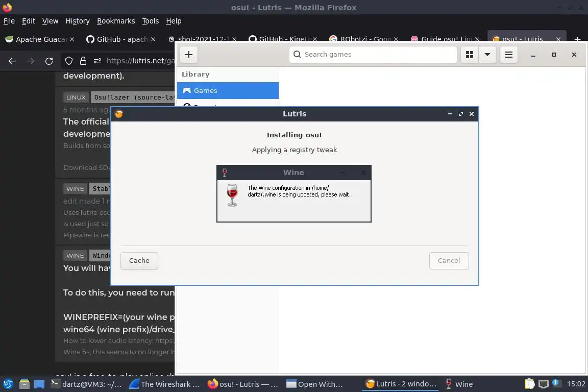Screen dimensions: 588x392
Task: Click the Search games field
Action: coord(373,55)
